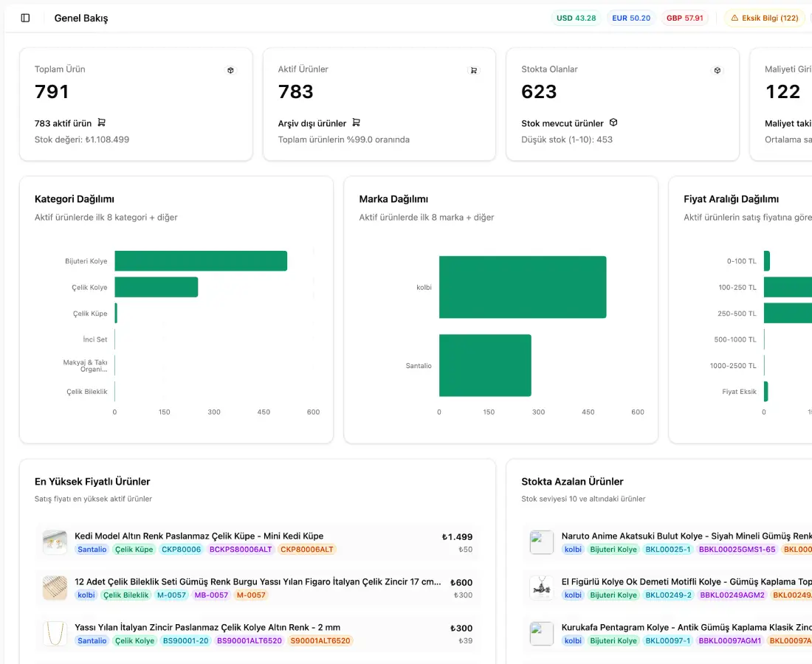This screenshot has width=812, height=664.
Task: Click the EUR 50.20 exchange rate badge
Action: 630,18
